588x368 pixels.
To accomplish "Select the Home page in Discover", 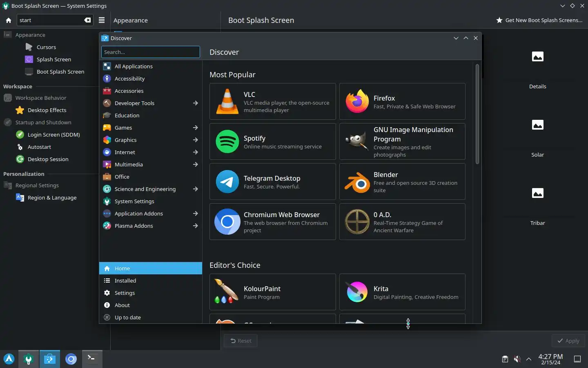I will click(x=150, y=268).
